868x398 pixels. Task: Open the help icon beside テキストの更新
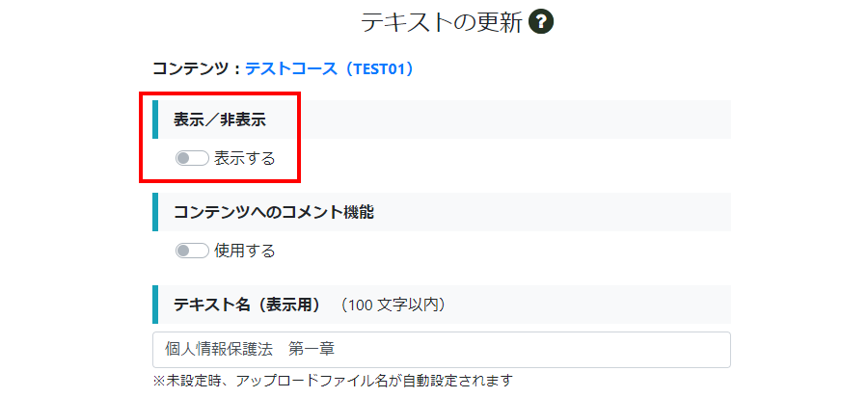541,23
